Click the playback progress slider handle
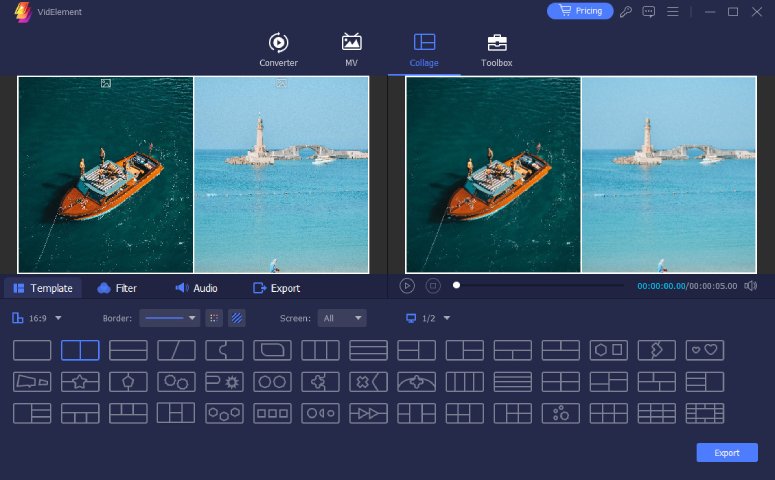775x480 pixels. click(x=457, y=285)
